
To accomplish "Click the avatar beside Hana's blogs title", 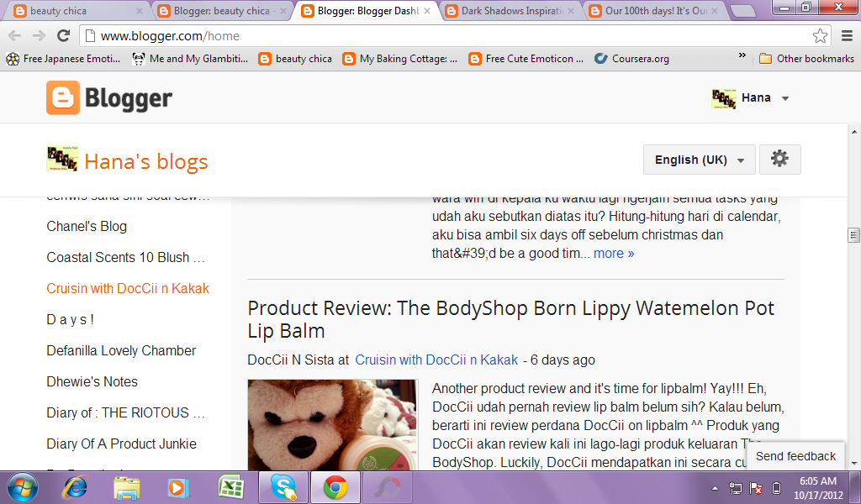I will pyautogui.click(x=62, y=159).
